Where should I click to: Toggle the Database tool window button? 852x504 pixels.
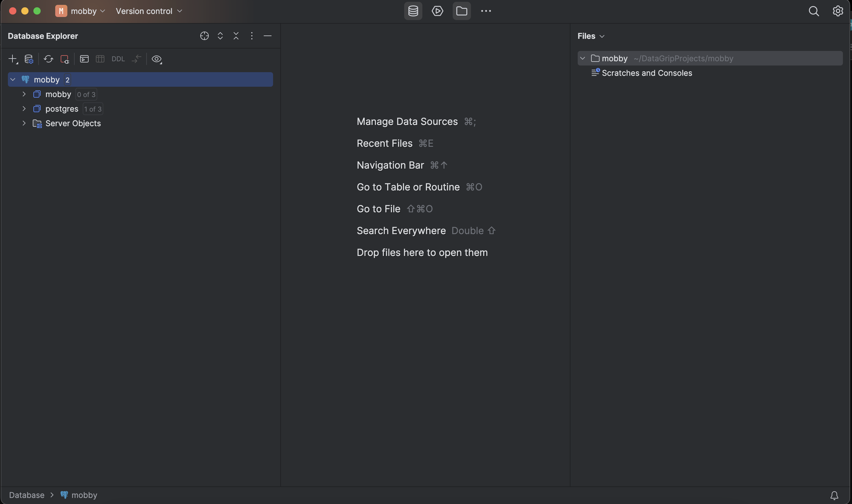click(x=413, y=11)
